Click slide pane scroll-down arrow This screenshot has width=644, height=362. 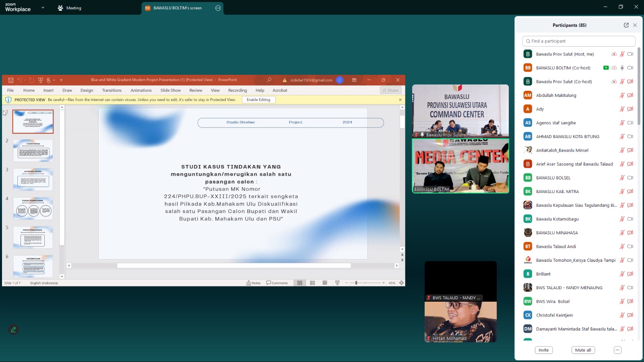[402, 249]
